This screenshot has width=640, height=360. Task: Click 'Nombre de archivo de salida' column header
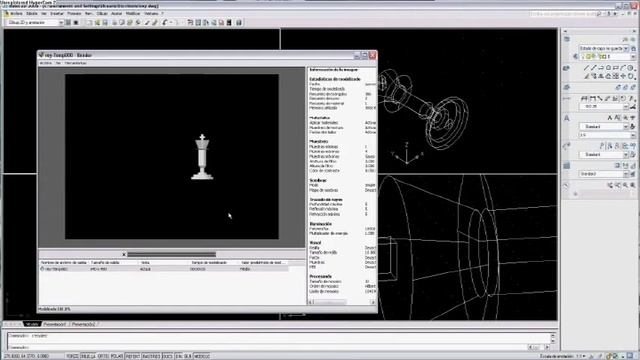[x=64, y=262]
